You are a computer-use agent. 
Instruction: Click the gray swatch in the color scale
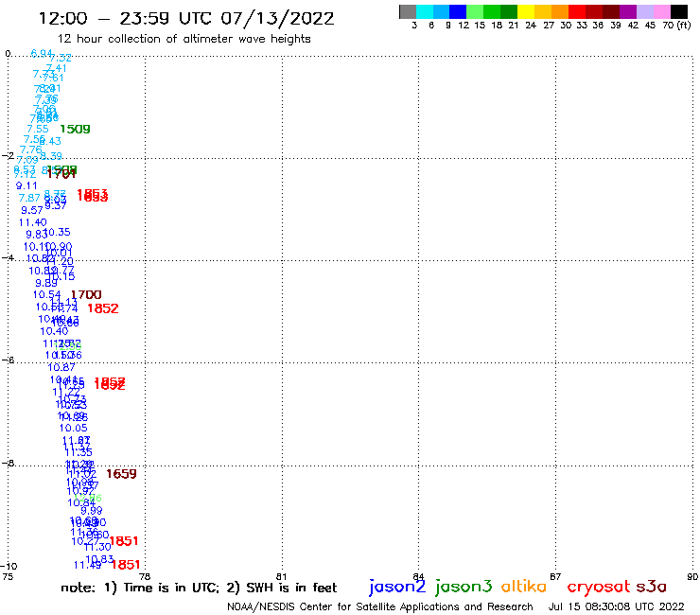coord(408,11)
